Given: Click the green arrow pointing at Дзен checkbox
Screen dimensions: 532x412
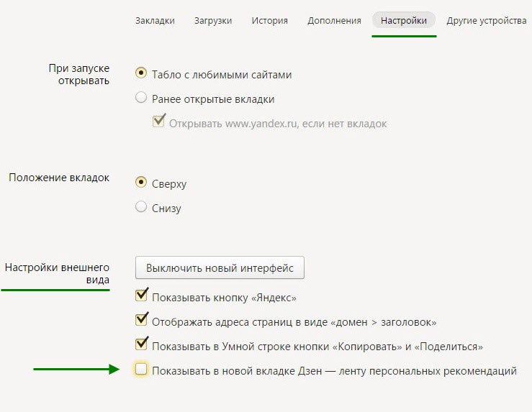Looking at the screenshot, I should pyautogui.click(x=76, y=370).
